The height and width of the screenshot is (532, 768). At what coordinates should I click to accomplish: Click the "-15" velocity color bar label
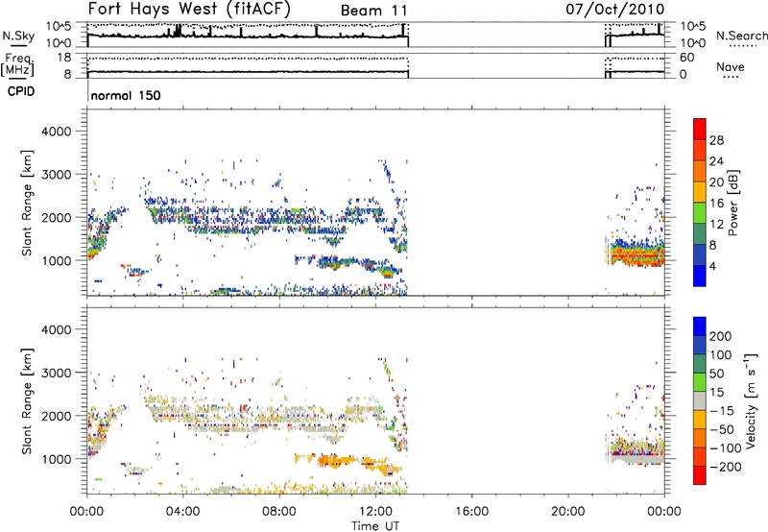721,411
